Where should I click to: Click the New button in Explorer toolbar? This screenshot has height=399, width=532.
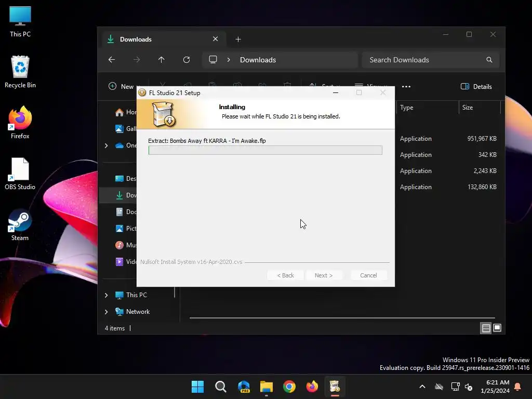(122, 87)
